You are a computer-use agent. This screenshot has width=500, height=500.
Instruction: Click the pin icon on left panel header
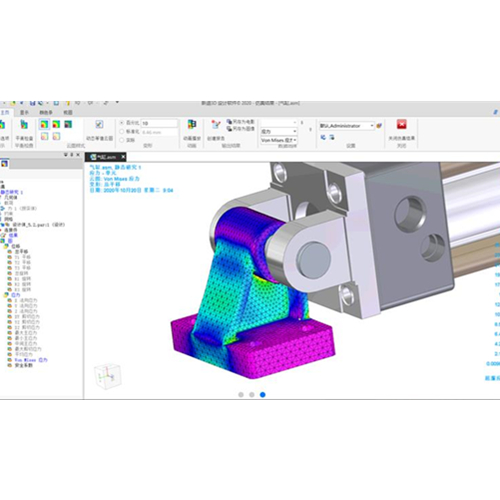coord(72,155)
